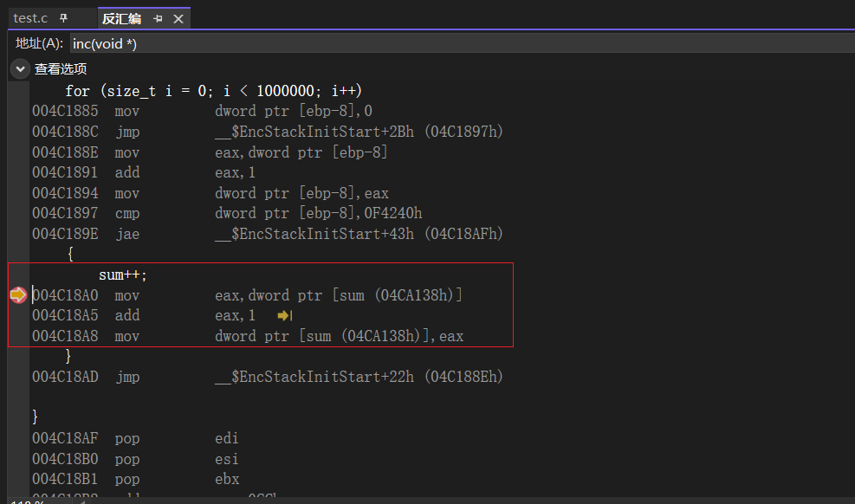
Task: Click the 004C189E jae instruction line
Action: [260, 234]
